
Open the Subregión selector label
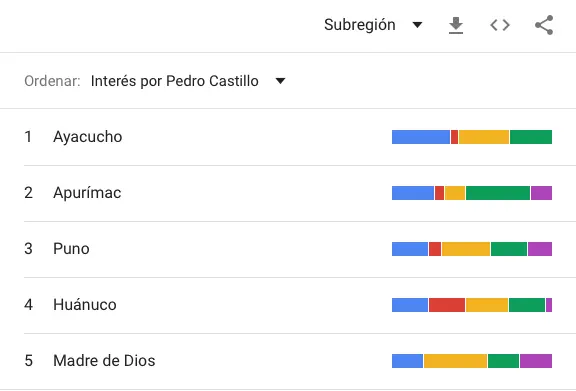360,25
